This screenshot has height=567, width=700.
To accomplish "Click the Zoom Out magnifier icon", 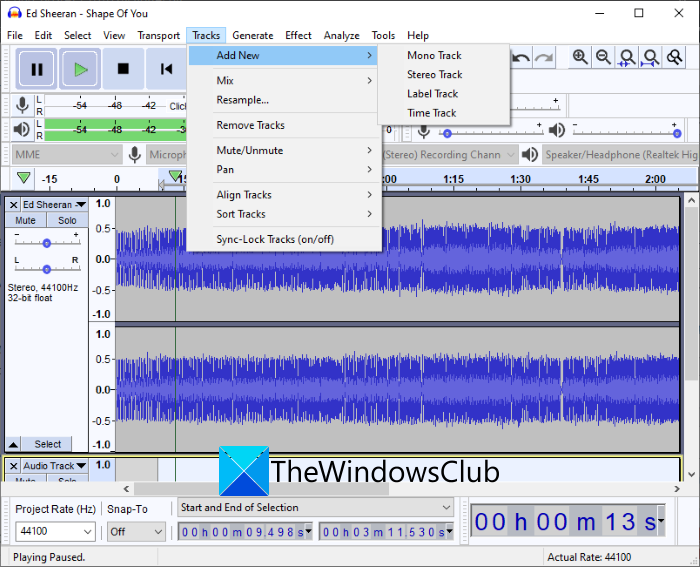I will tap(604, 57).
